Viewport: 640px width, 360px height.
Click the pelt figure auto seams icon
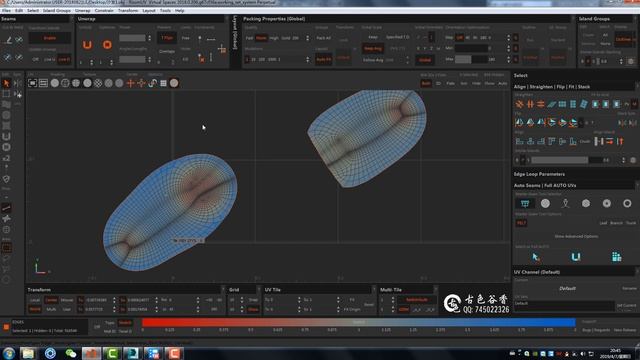pyautogui.click(x=565, y=203)
